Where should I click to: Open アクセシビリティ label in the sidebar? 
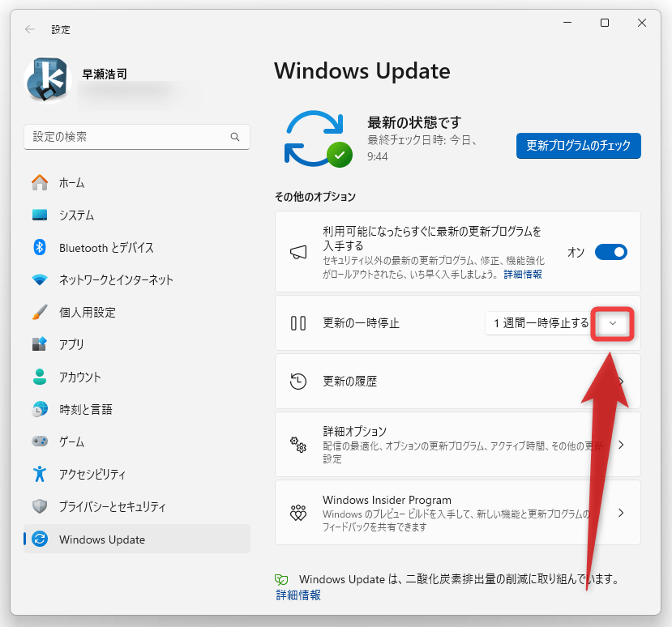click(x=92, y=474)
